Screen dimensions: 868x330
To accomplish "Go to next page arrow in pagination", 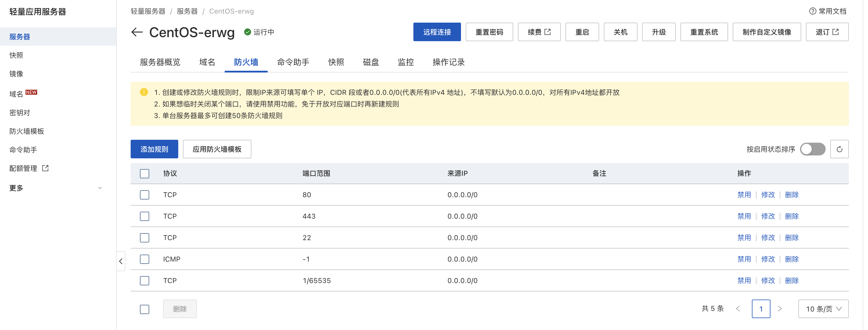I will coord(780,309).
